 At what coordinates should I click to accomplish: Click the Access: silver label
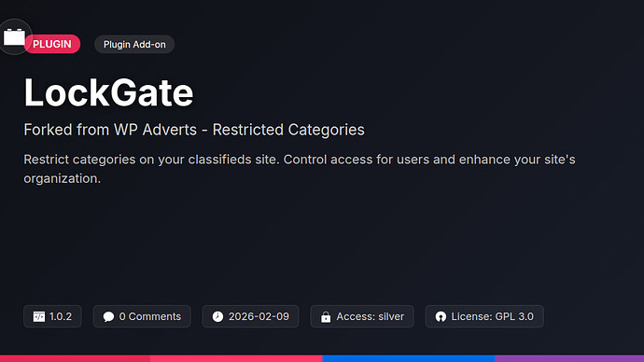click(370, 316)
